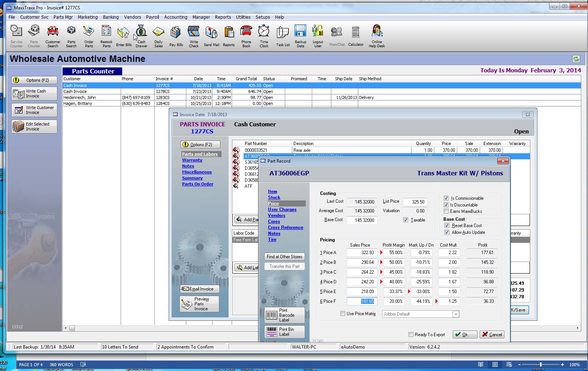The height and width of the screenshot is (371, 588).
Task: Click Ok button in Part Record
Action: (x=465, y=335)
